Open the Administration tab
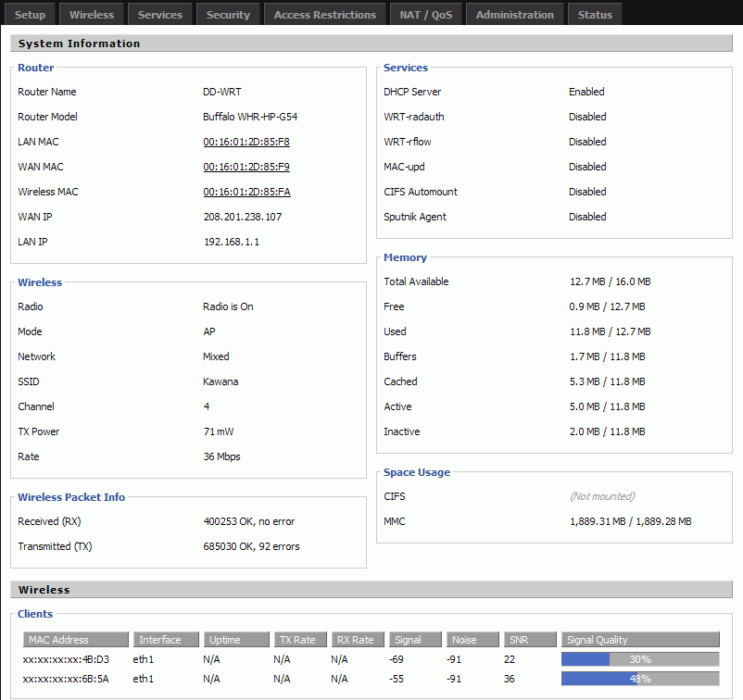The image size is (743, 700). click(x=514, y=15)
